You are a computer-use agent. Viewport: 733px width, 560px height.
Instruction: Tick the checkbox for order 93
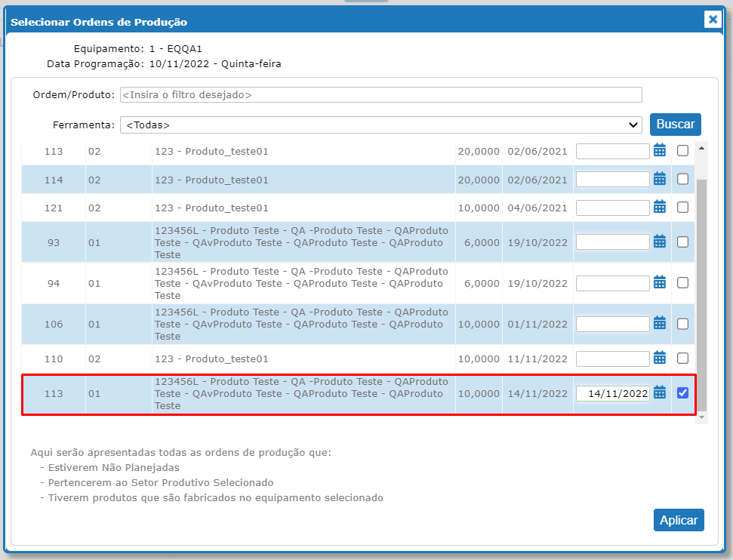(x=682, y=242)
